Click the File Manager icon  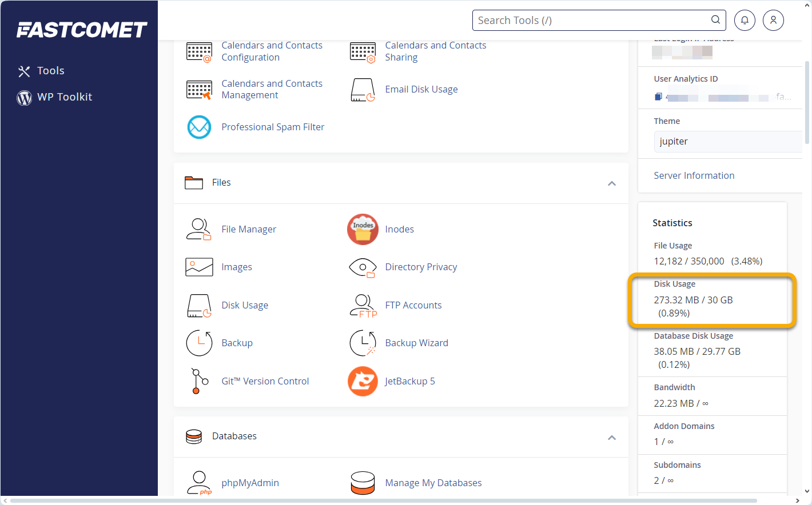(x=199, y=229)
